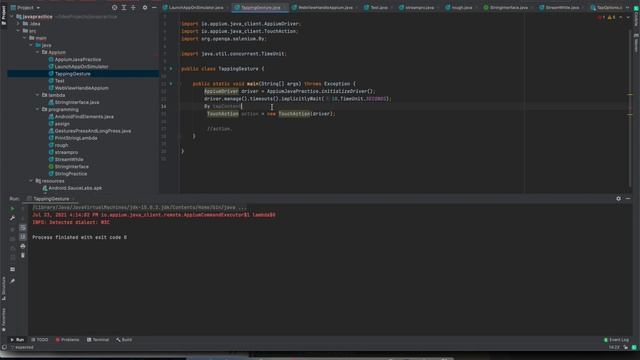Image resolution: width=640 pixels, height=360 pixels.
Task: Toggle the Project side tab
Action: (4, 13)
